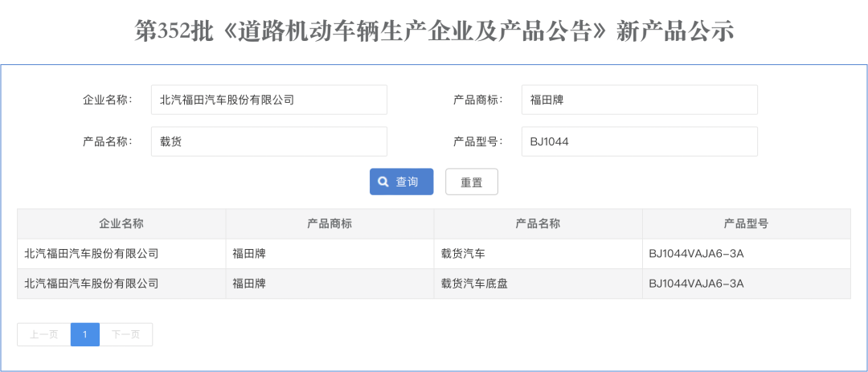Click the 查询 search button
The width and height of the screenshot is (868, 372).
pyautogui.click(x=401, y=182)
